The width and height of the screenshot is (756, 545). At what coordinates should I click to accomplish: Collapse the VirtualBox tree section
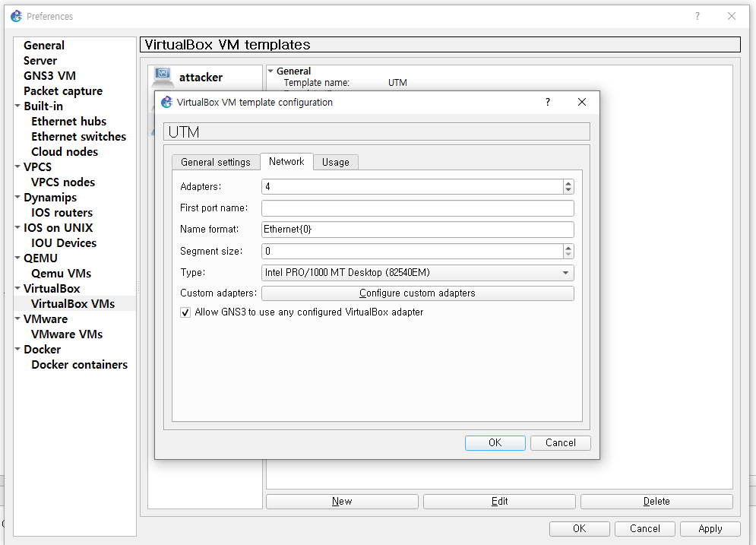coord(17,288)
